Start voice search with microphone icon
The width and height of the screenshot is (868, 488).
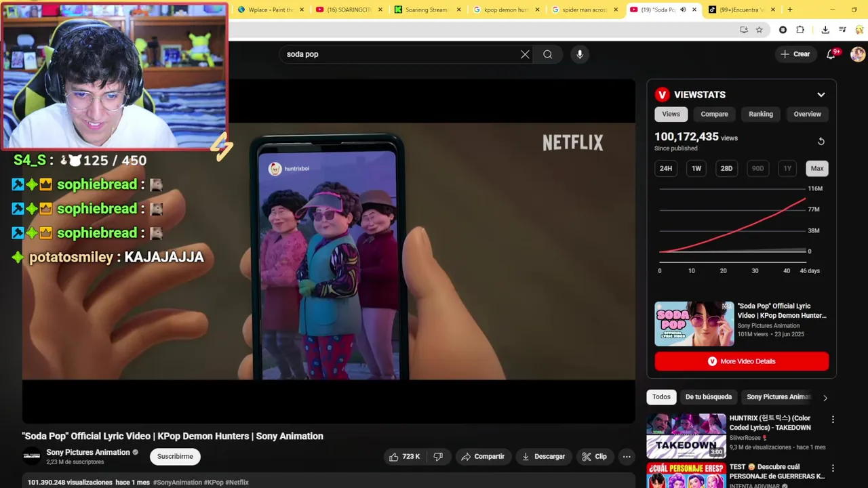click(x=580, y=54)
